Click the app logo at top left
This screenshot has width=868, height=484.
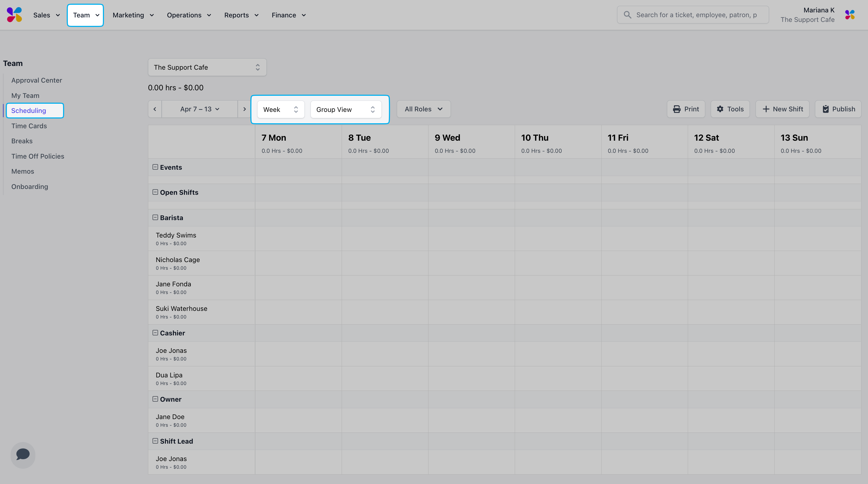(14, 15)
